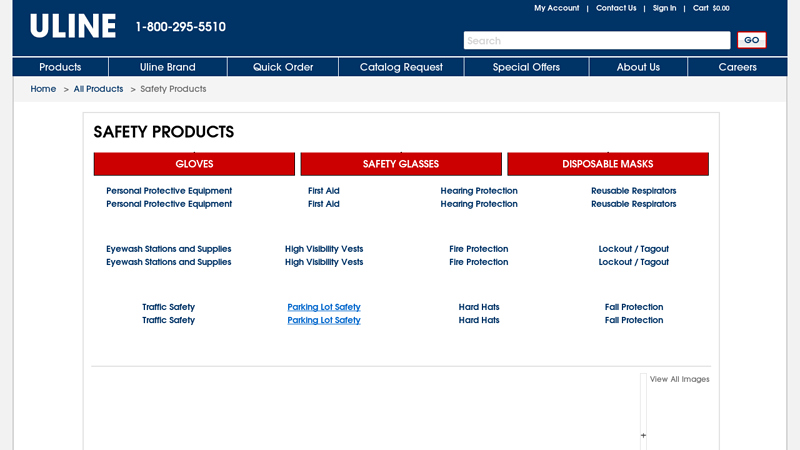Click the ULINE phone number 1-800-295-5510
Screen dimensions: 800x450
click(x=181, y=27)
